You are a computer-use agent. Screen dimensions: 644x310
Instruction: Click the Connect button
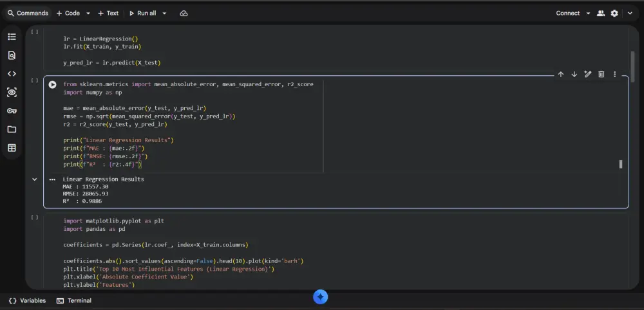click(567, 13)
